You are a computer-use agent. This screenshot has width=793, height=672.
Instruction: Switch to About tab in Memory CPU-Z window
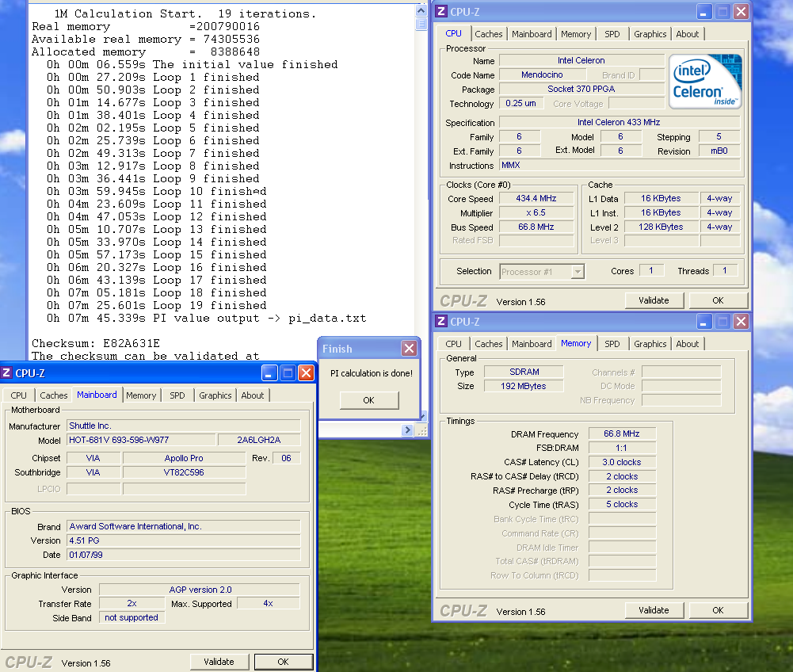[x=688, y=344]
